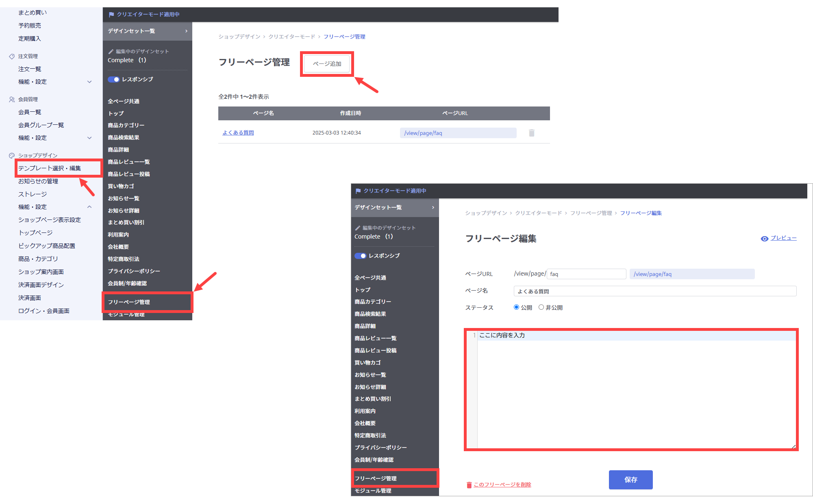Select 特定商取引法 in lower editor panel
Screen dimensions: 813x504
[370, 435]
